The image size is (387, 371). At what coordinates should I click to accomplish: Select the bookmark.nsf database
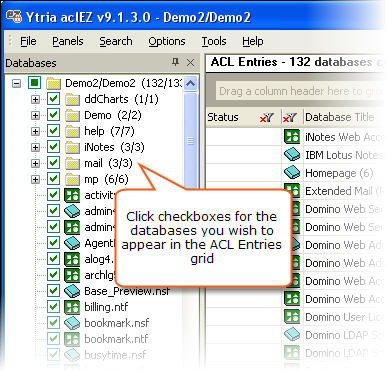coord(117,323)
